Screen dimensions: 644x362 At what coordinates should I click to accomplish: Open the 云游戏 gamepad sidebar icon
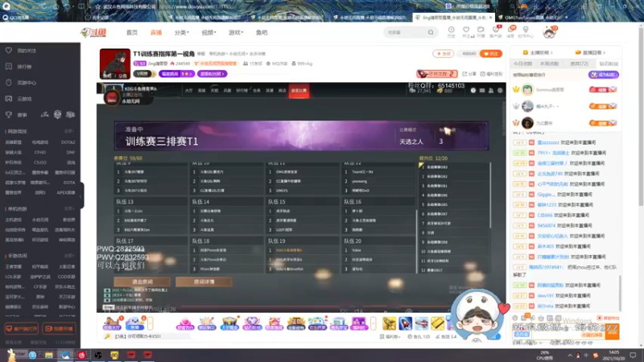9,98
